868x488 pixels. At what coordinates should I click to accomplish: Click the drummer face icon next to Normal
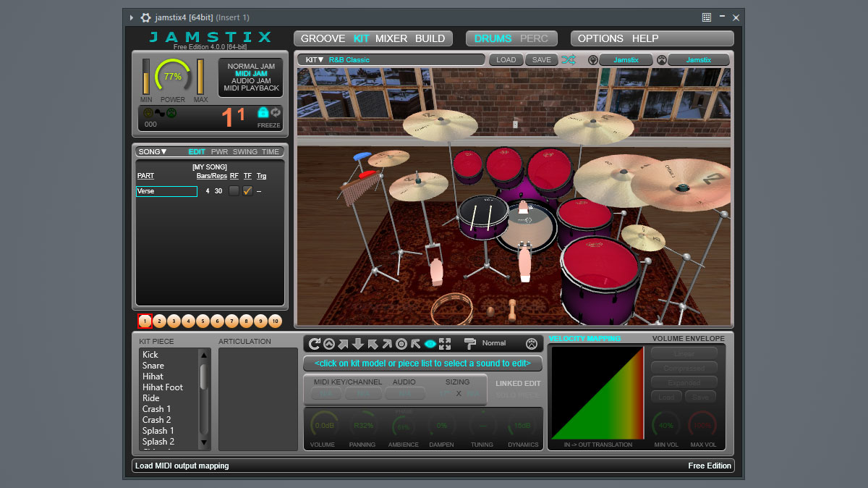click(x=532, y=343)
